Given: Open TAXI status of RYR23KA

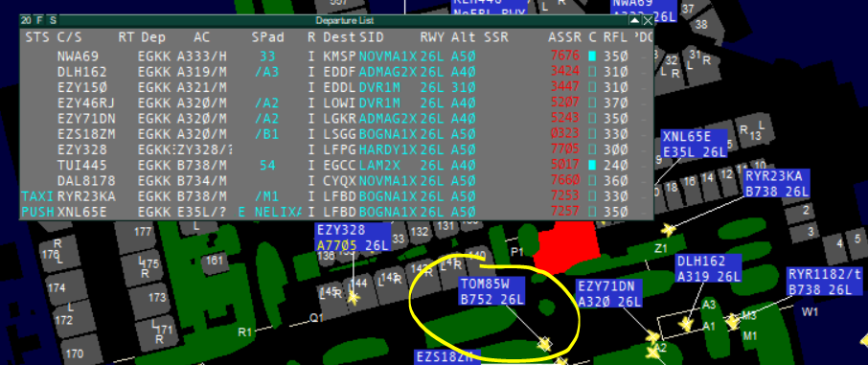Looking at the screenshot, I should coord(37,196).
